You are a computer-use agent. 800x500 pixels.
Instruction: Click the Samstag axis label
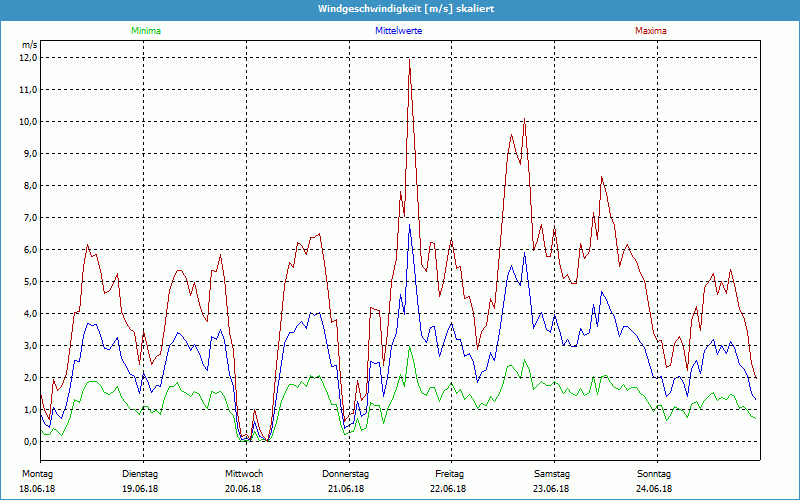point(552,474)
